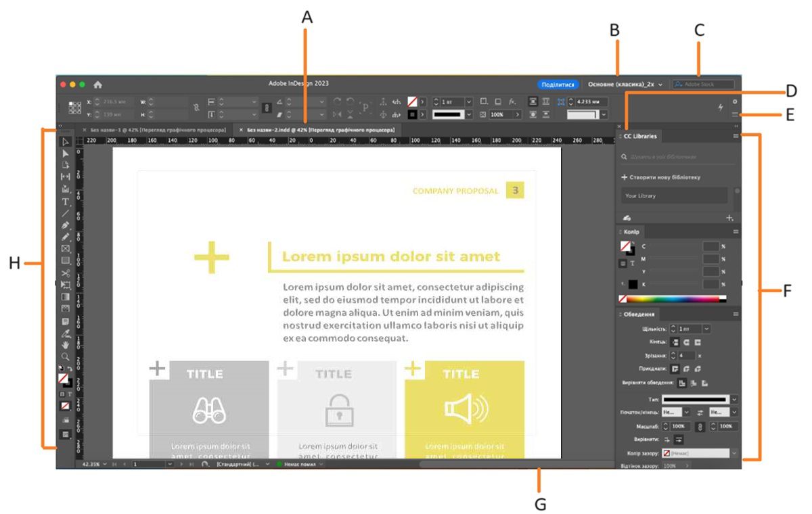Select the Hand tool
The width and height of the screenshot is (812, 514).
(66, 345)
